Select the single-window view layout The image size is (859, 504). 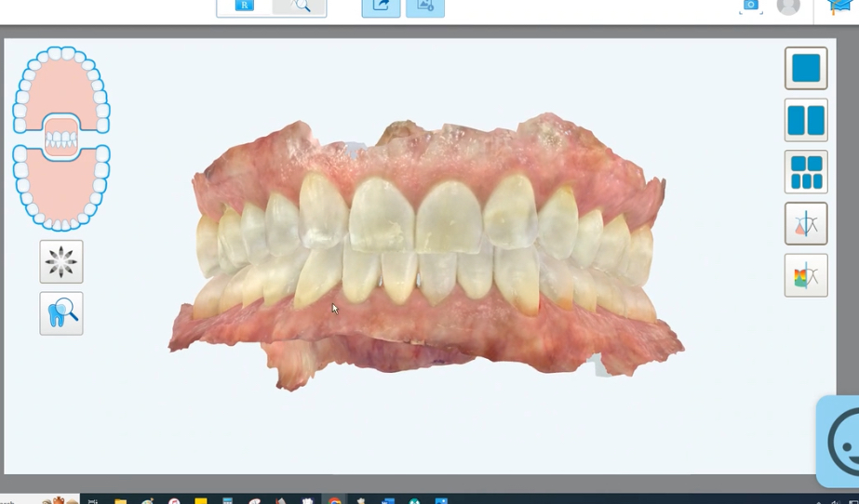pyautogui.click(x=806, y=69)
